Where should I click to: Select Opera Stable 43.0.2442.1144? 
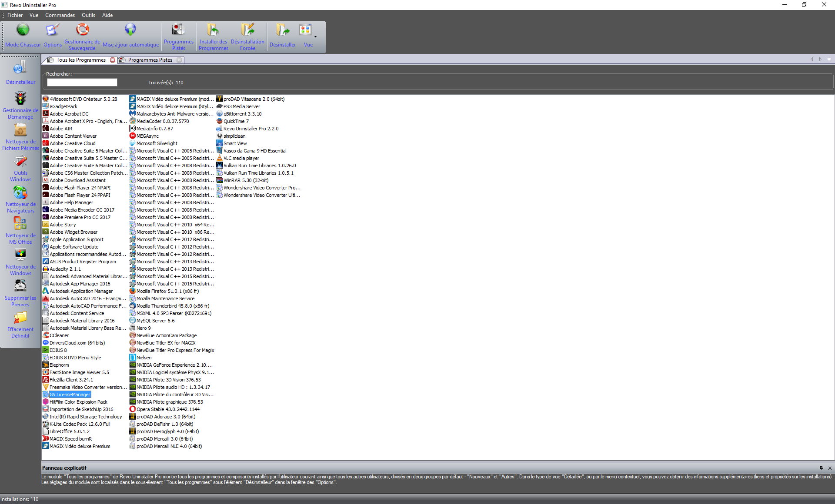[x=165, y=409]
